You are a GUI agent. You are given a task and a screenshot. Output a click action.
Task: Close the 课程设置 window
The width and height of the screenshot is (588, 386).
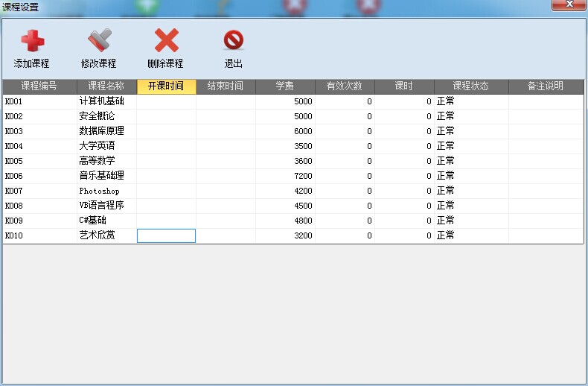tap(569, 4)
